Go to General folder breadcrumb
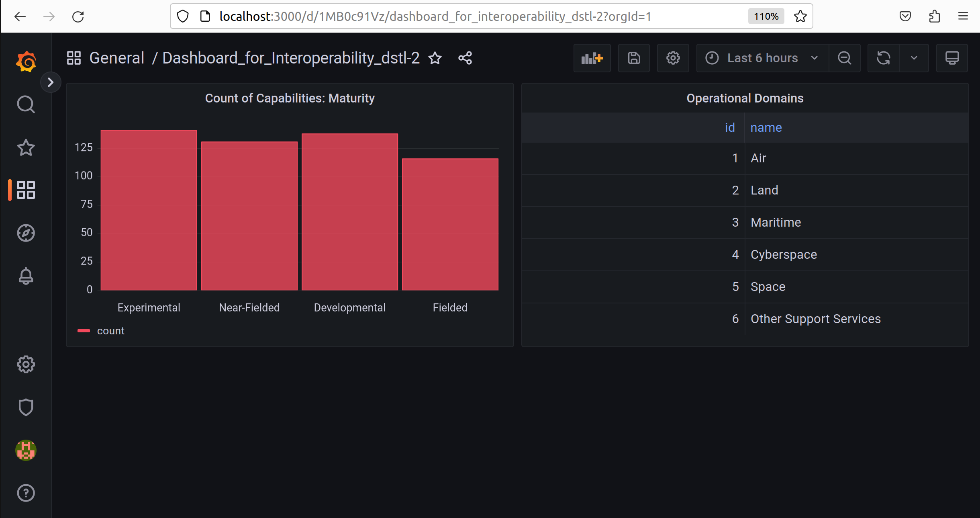This screenshot has height=518, width=980. click(116, 58)
